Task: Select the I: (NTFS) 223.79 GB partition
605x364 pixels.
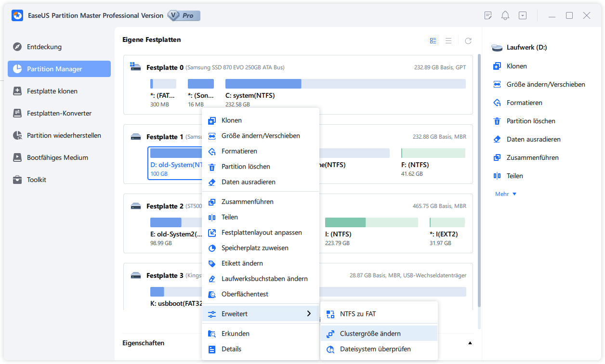Action: (x=371, y=232)
